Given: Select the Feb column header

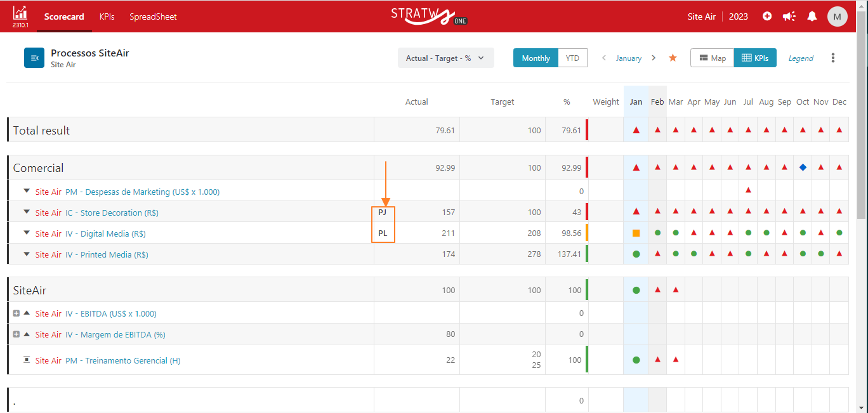Looking at the screenshot, I should pos(657,102).
